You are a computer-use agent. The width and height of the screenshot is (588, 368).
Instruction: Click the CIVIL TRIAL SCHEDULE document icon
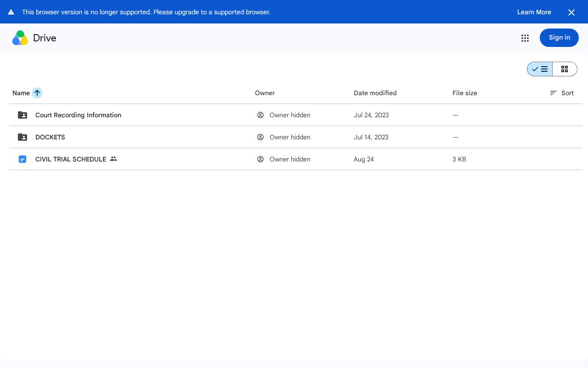23,159
